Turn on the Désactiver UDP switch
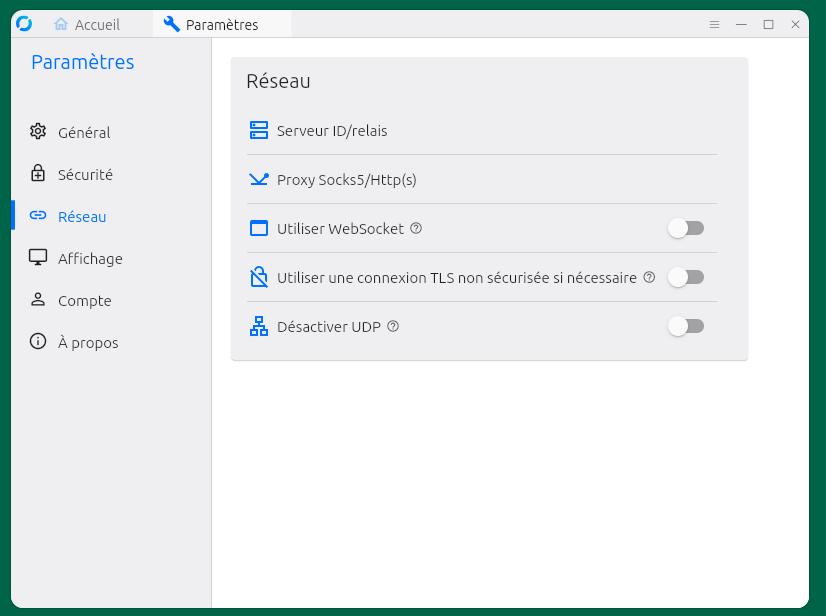Screen dimensions: 826x616 (x=686, y=326)
